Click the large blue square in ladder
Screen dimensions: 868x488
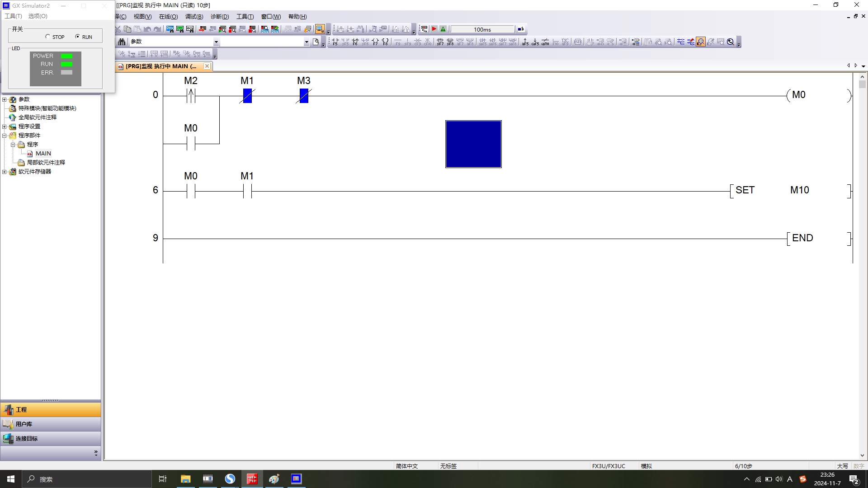coord(473,144)
